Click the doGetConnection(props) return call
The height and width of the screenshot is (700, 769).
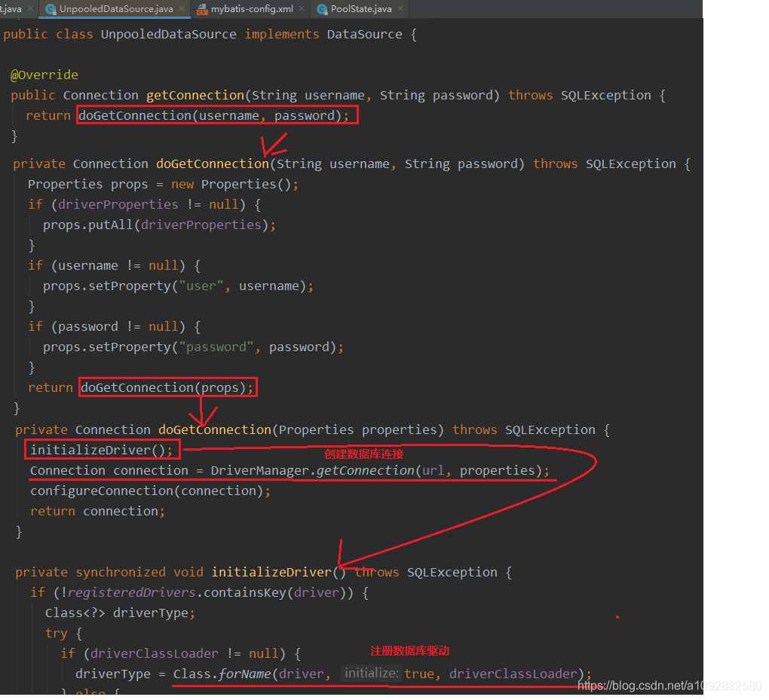tap(167, 387)
